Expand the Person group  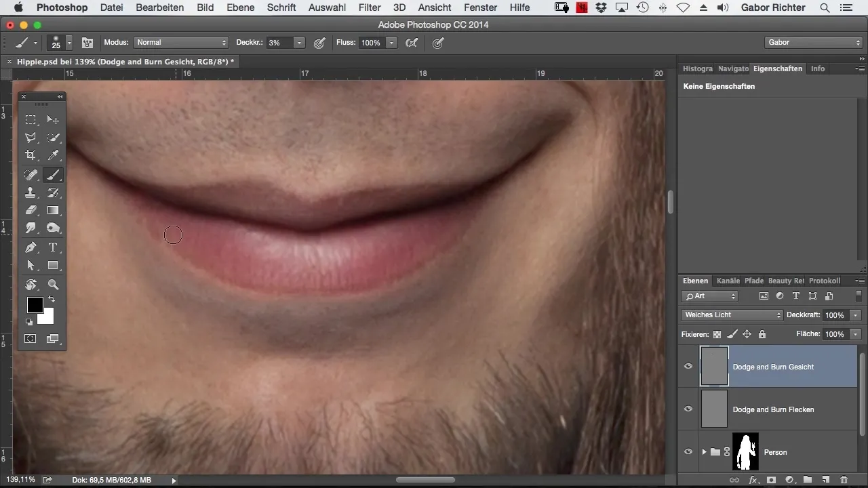(704, 452)
